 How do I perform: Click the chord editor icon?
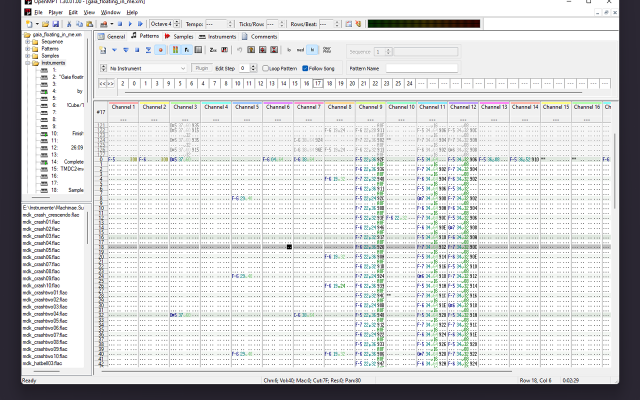coord(224,50)
